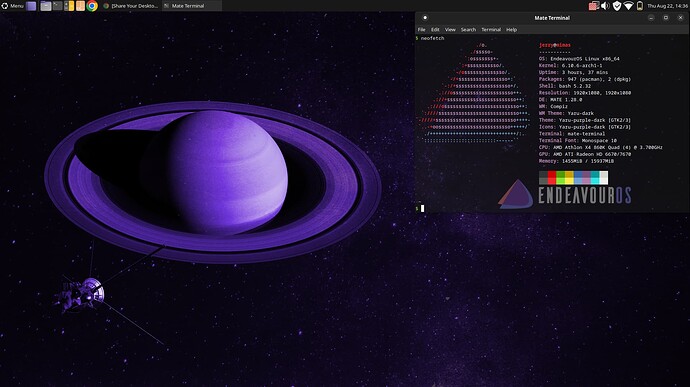Screen dimensions: 690x387
Task: Click the terminal prompt cursor
Action: [422, 208]
